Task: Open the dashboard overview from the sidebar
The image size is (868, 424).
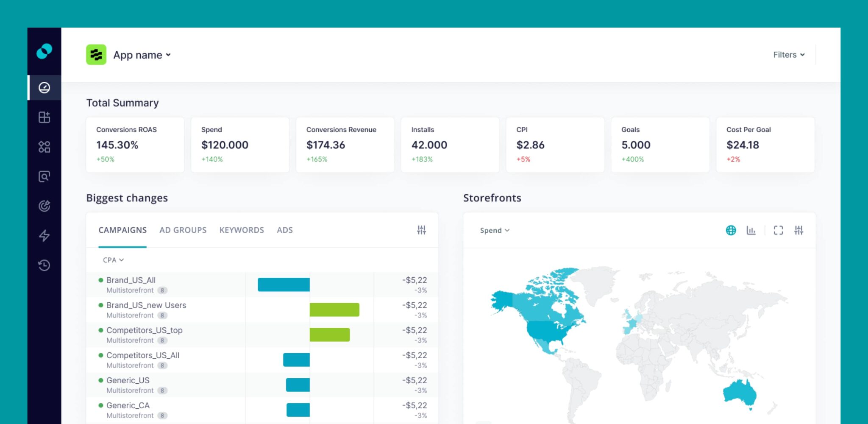Action: (x=44, y=88)
